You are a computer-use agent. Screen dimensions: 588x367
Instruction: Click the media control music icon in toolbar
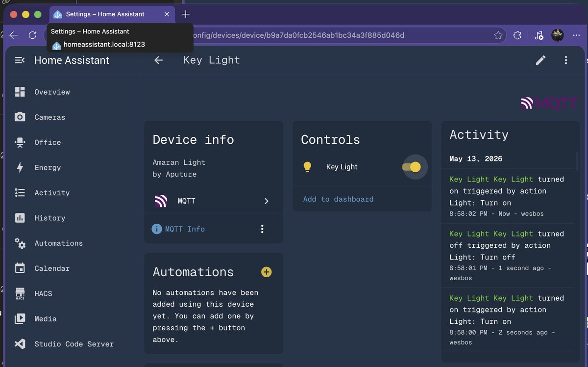tap(539, 35)
